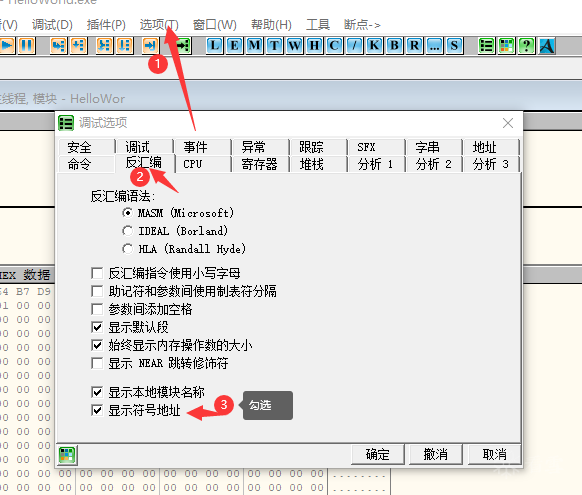Open the Threads window with T button
The image size is (582, 495).
pos(275,46)
